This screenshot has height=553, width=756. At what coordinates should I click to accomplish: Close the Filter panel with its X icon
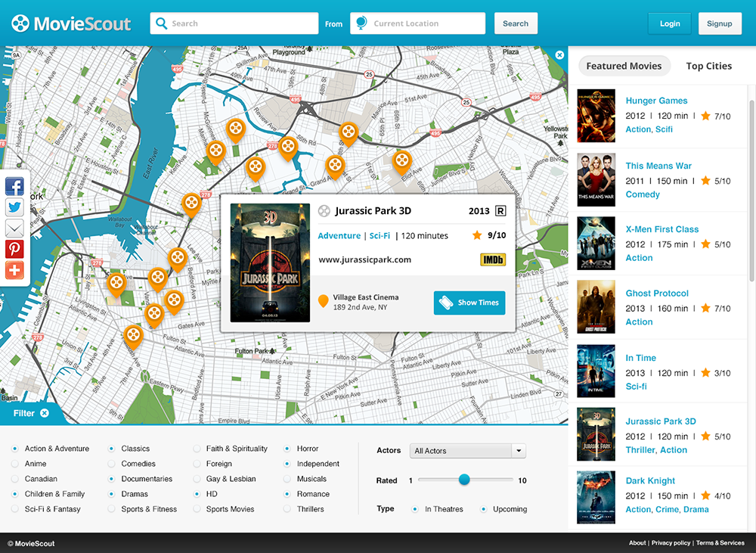coord(45,413)
